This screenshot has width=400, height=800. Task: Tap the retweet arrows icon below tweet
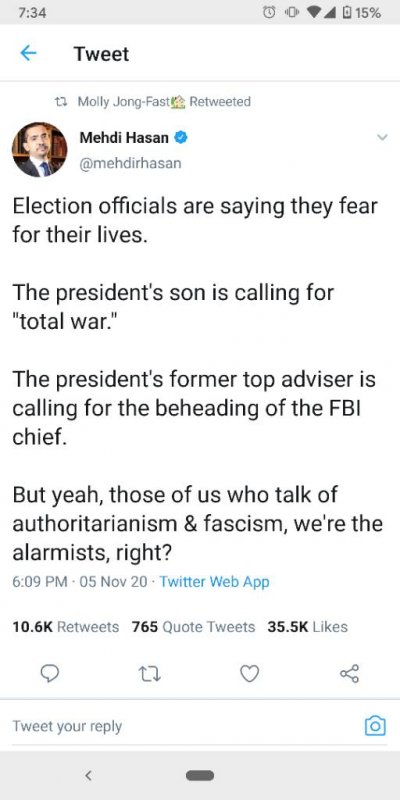150,674
